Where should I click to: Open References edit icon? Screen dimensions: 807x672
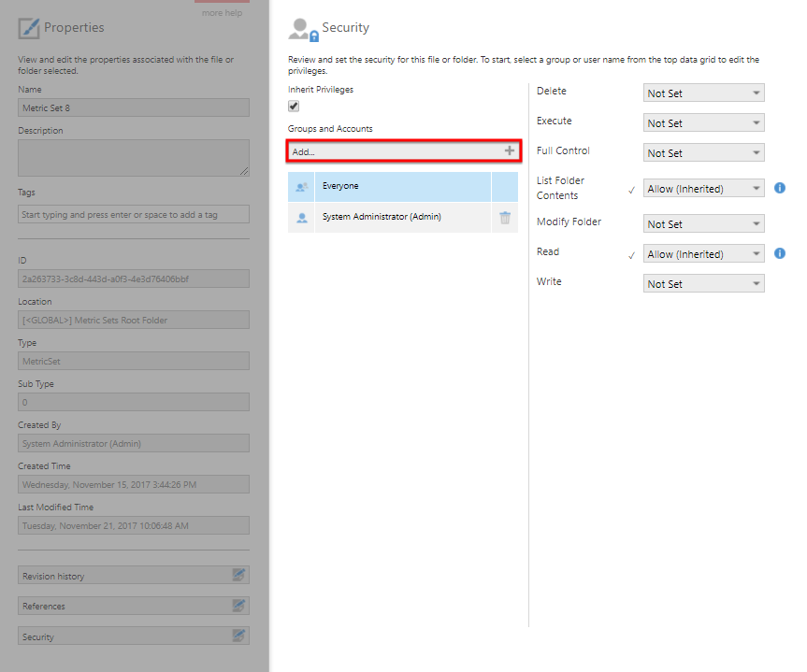(x=239, y=606)
